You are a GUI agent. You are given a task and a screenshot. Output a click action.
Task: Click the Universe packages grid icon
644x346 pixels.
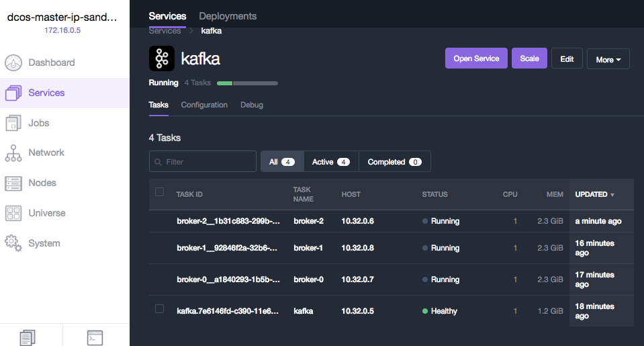coord(13,213)
